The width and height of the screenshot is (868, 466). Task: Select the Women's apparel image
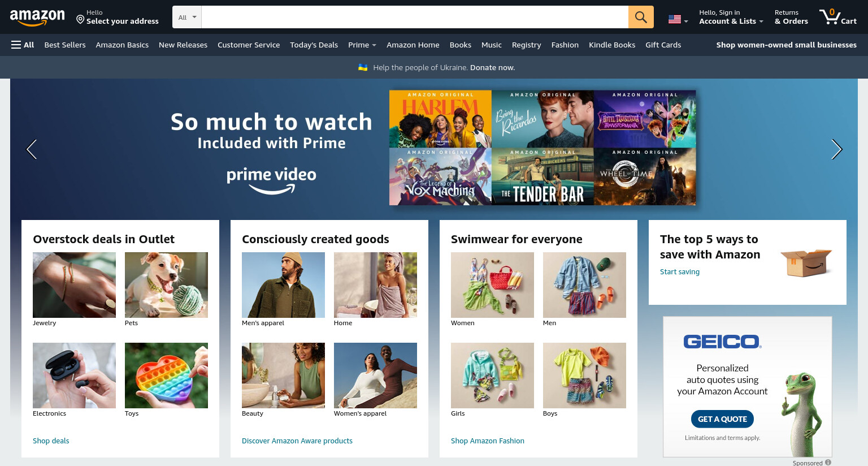(x=375, y=376)
